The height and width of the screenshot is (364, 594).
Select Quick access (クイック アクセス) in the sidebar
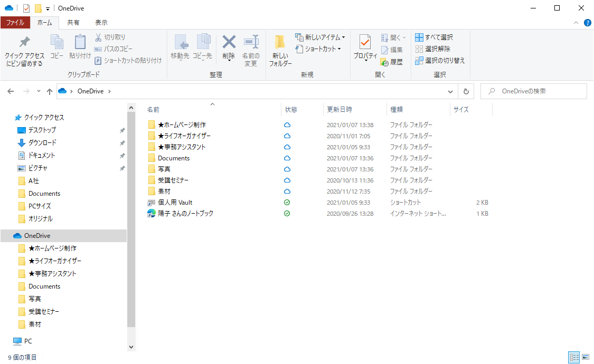[x=44, y=118]
